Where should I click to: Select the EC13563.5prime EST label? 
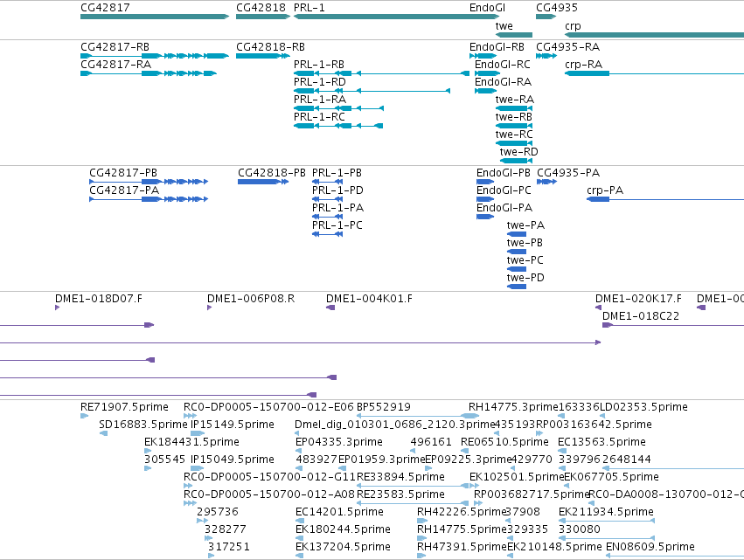(601, 442)
